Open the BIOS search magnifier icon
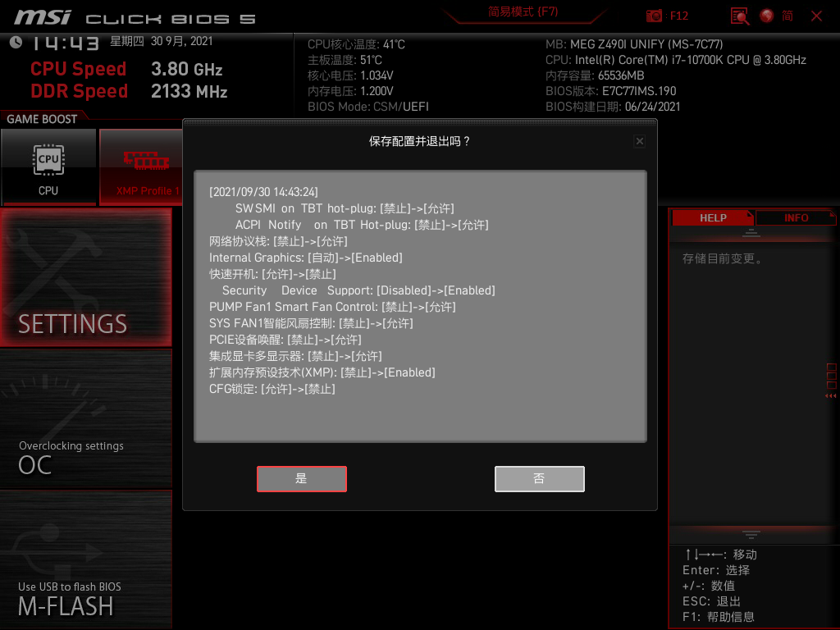This screenshot has height=630, width=840. pos(740,16)
